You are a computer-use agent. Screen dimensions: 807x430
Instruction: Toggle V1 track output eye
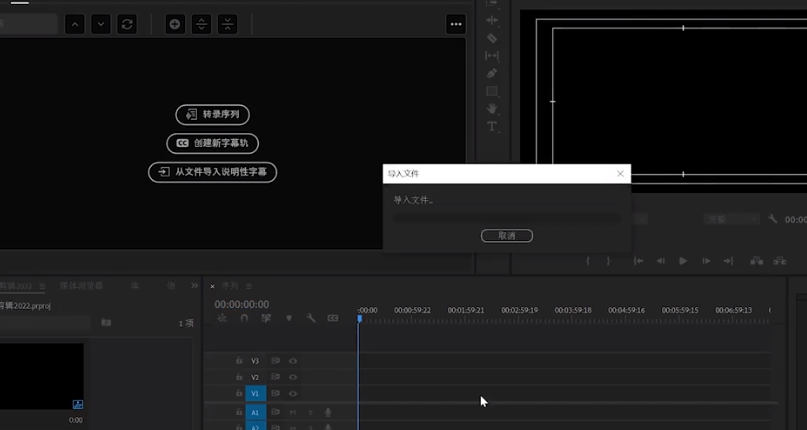point(293,394)
